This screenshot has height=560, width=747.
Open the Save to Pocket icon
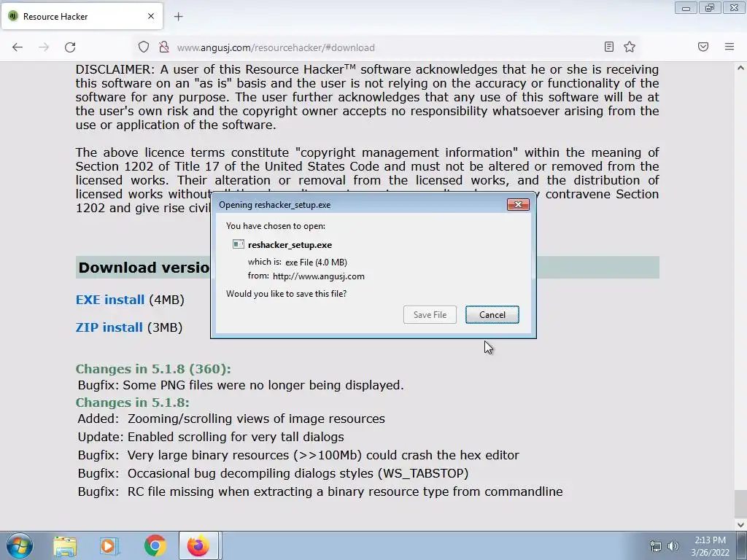(x=703, y=47)
